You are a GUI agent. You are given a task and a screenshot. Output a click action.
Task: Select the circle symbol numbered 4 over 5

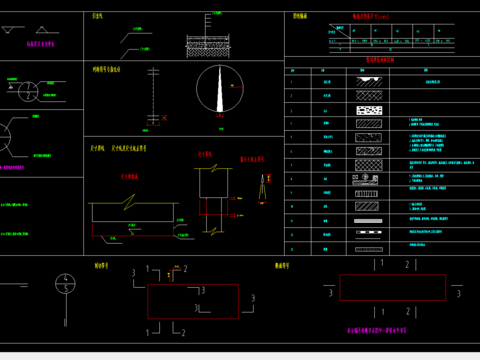pyautogui.click(x=65, y=284)
